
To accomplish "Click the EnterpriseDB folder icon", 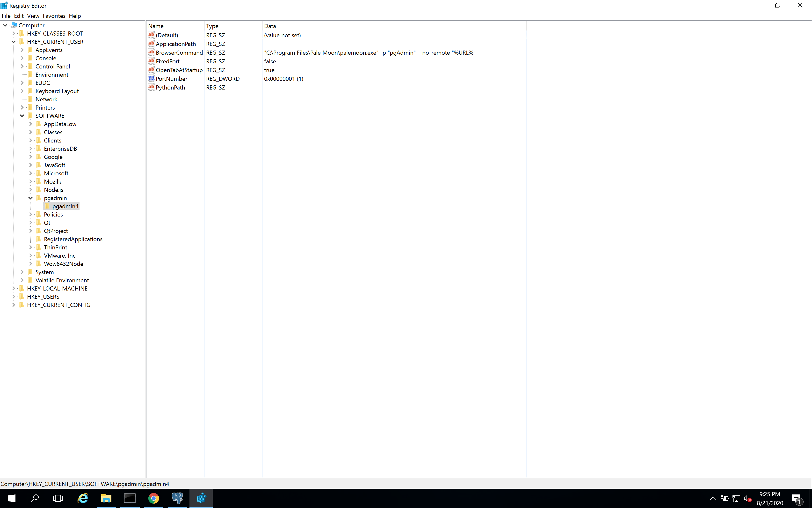I will (39, 149).
